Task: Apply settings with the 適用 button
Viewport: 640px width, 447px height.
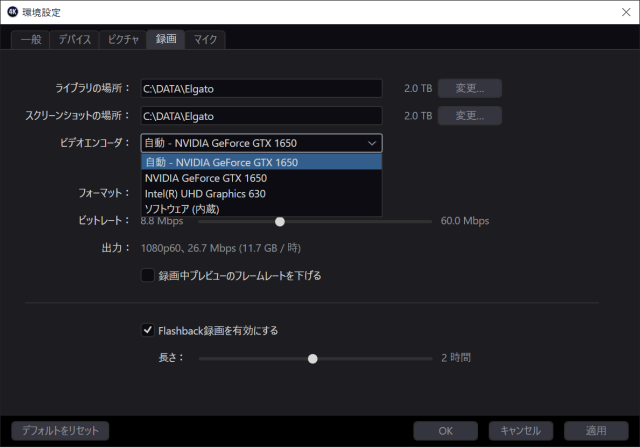Action: click(596, 431)
